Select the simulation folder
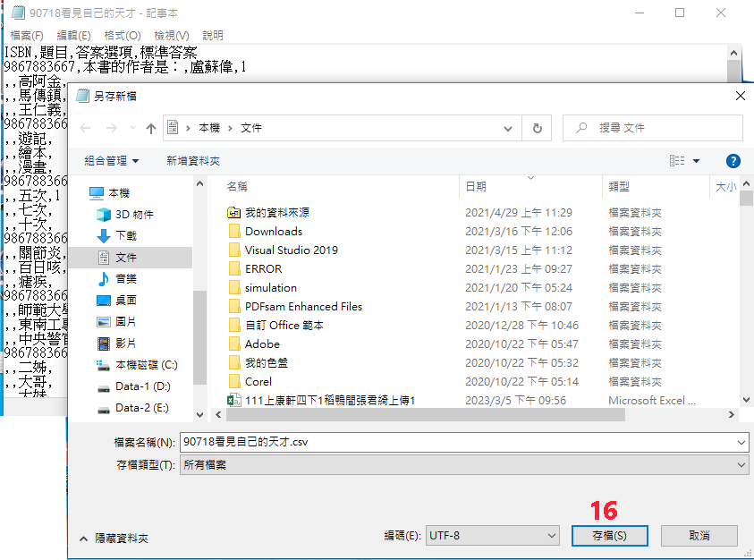Screen dimensions: 754x560 coord(262,288)
